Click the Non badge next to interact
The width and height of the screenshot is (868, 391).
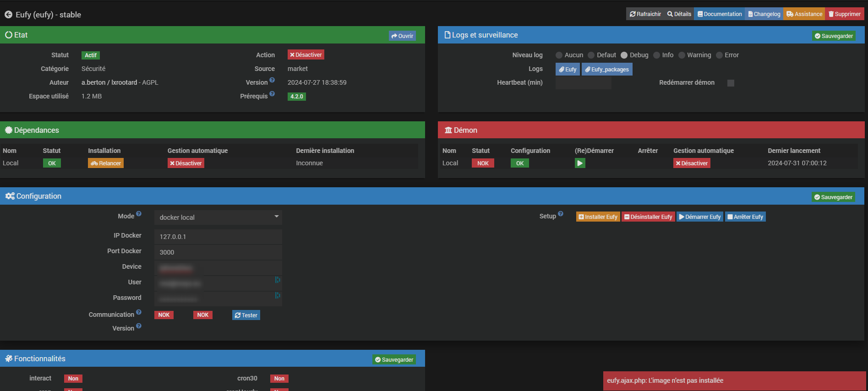pyautogui.click(x=73, y=379)
